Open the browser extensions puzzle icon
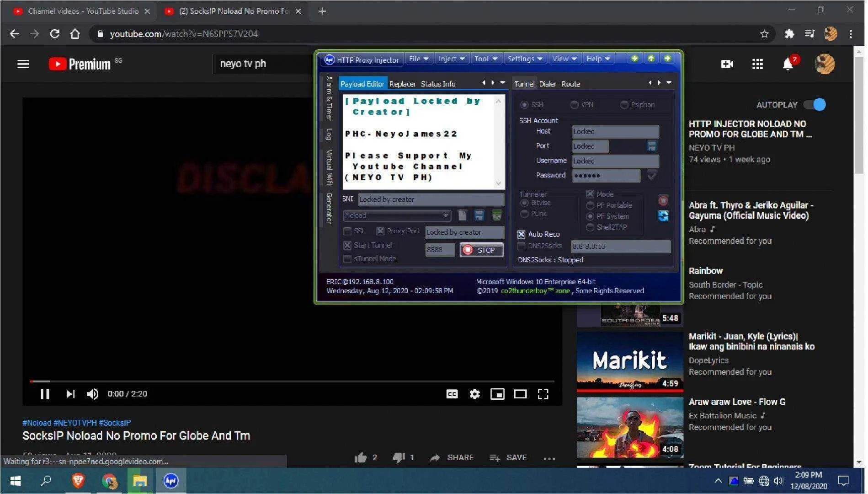Screen dimensions: 868x494 coord(789,34)
